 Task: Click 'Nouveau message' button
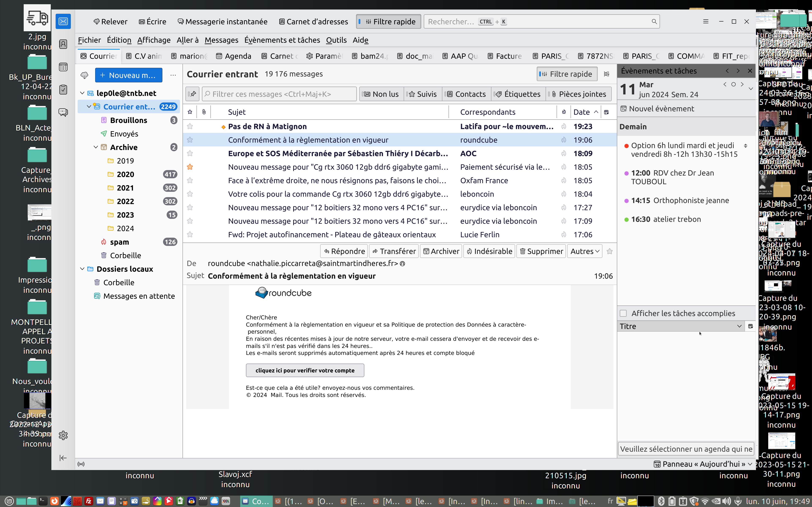(x=129, y=75)
